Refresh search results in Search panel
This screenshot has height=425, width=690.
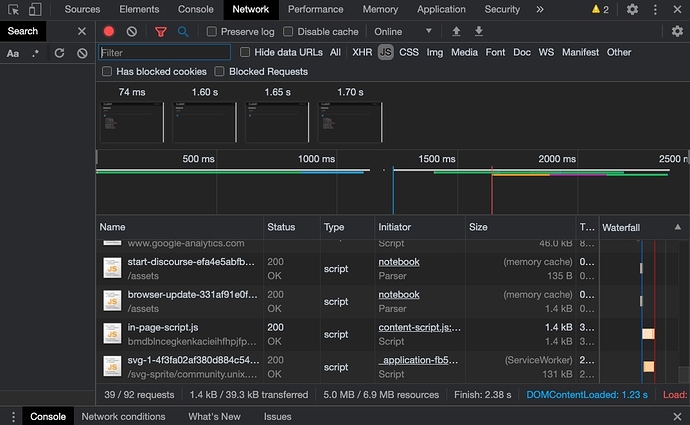[x=59, y=53]
